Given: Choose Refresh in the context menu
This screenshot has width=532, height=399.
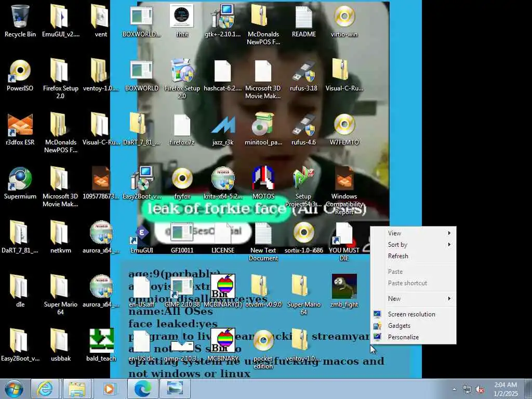Looking at the screenshot, I should (413, 256).
